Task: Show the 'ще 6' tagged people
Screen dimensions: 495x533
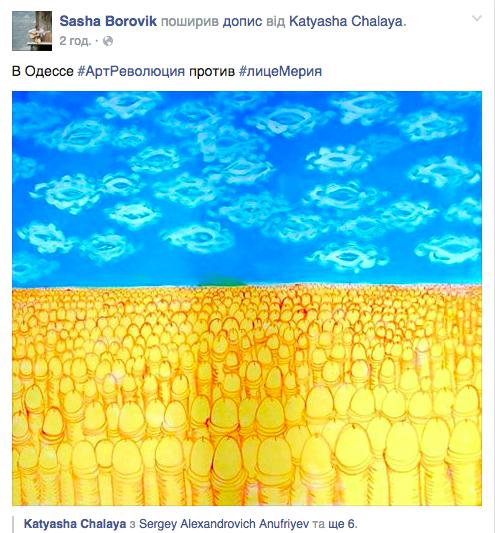Action: [343, 523]
